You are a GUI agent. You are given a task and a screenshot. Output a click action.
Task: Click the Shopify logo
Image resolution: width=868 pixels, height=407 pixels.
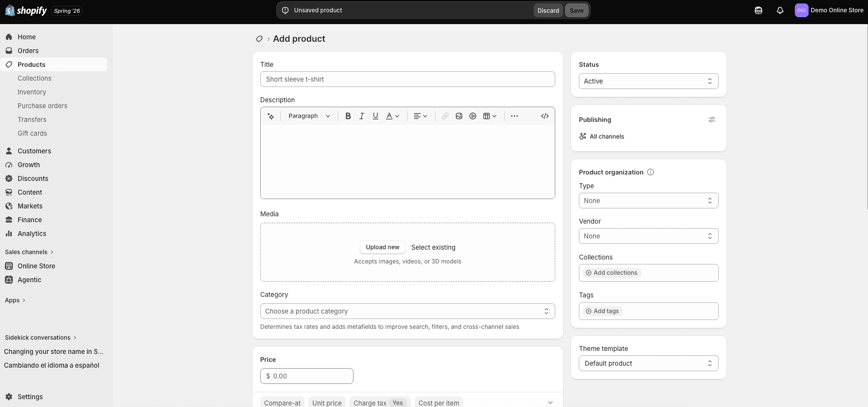tap(26, 10)
